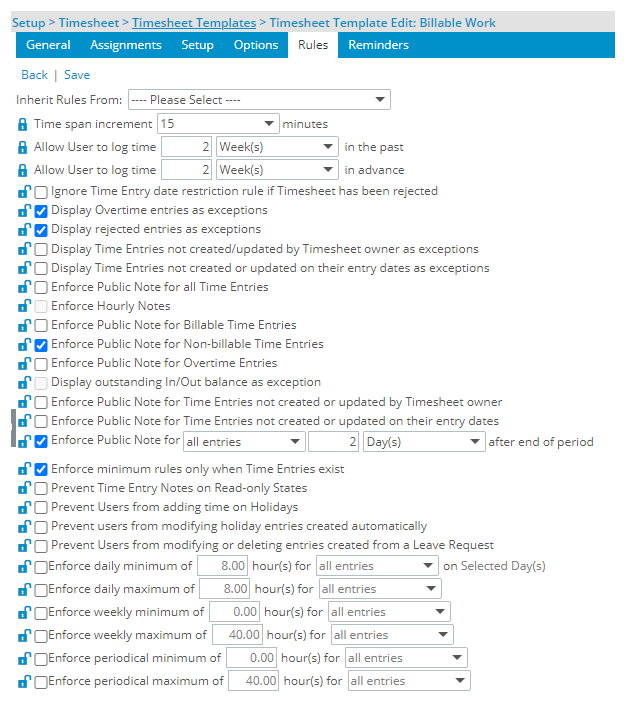Viewport: 627px width, 709px height.
Task: Open the Day(s) period unit dropdown
Action: (422, 442)
